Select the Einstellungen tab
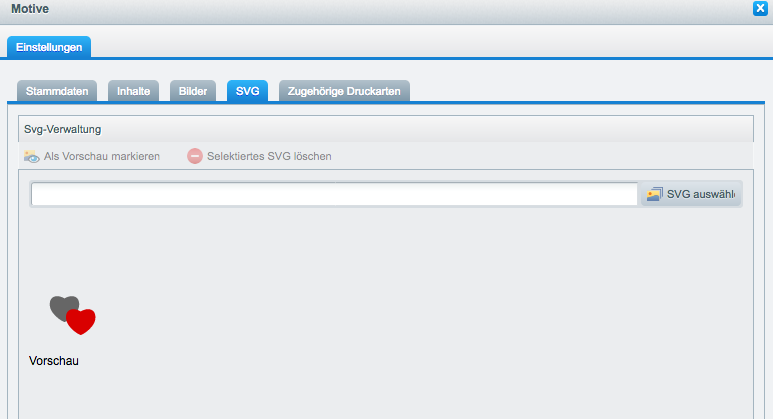Screen dimensions: 773x419 49,46
